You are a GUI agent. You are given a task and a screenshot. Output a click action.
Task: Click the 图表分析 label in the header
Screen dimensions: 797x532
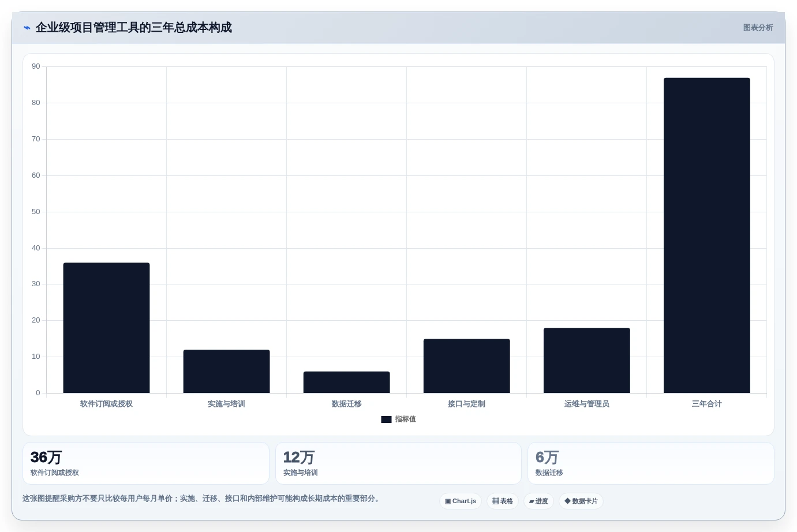(758, 28)
